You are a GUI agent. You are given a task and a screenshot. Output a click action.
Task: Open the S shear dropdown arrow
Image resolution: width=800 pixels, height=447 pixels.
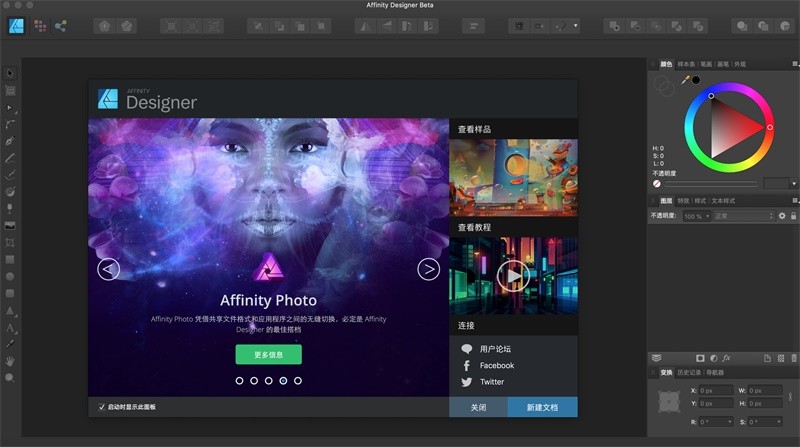coord(779,421)
